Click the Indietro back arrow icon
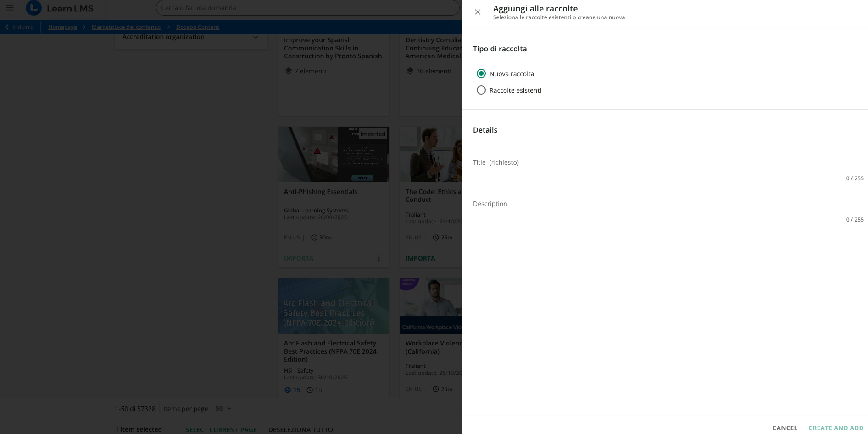The width and height of the screenshot is (868, 434). click(x=7, y=27)
